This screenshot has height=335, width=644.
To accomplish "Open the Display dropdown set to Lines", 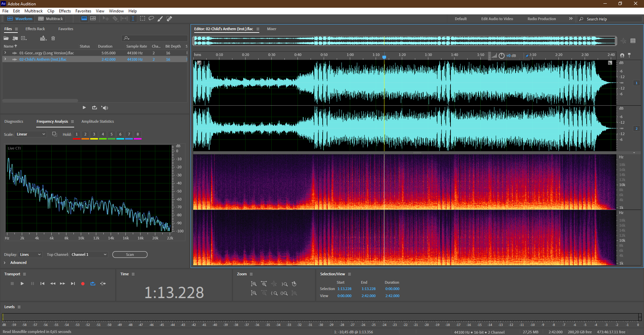I will click(x=30, y=255).
